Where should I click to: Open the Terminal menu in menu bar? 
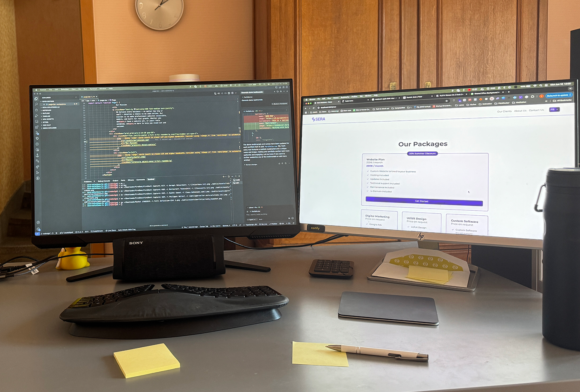[x=93, y=89]
